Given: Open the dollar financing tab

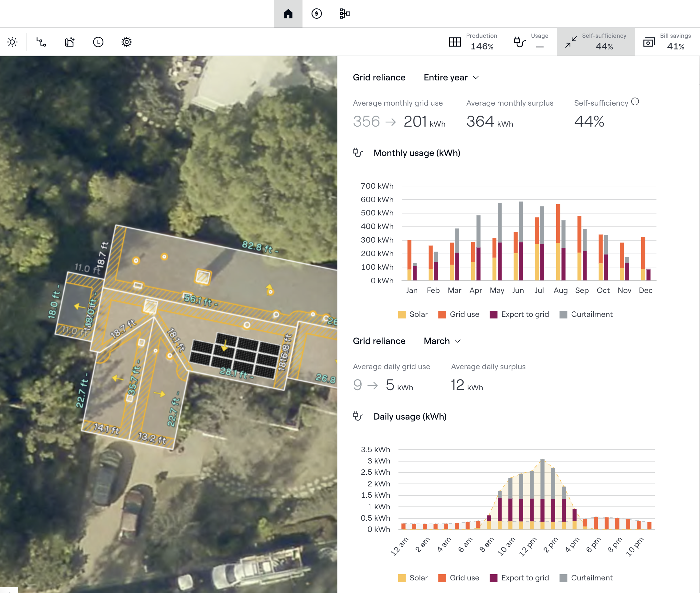Looking at the screenshot, I should (316, 14).
